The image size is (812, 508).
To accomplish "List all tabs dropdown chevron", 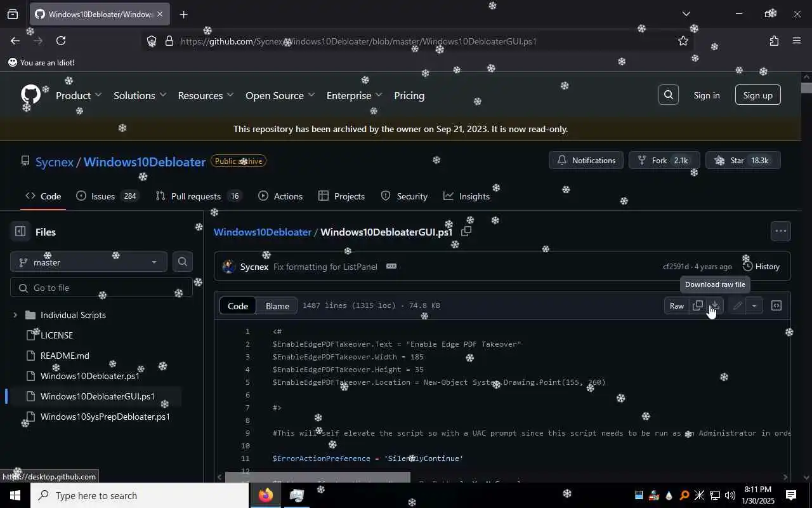I will [686, 14].
